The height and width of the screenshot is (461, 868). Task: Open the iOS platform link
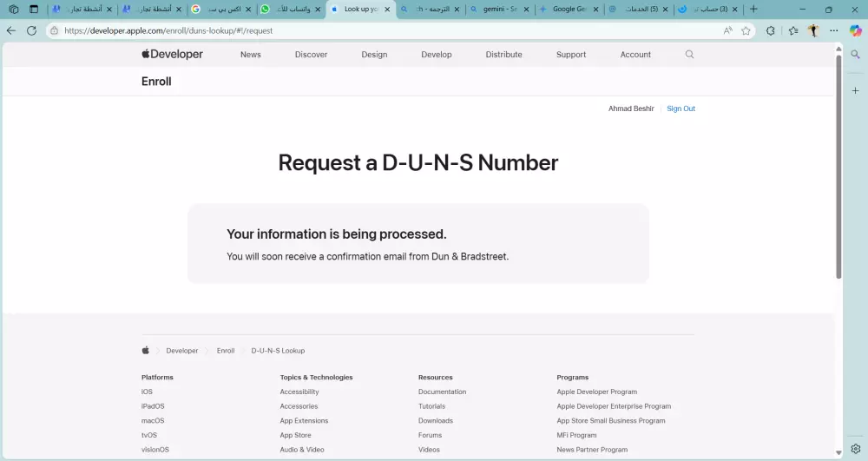147,392
